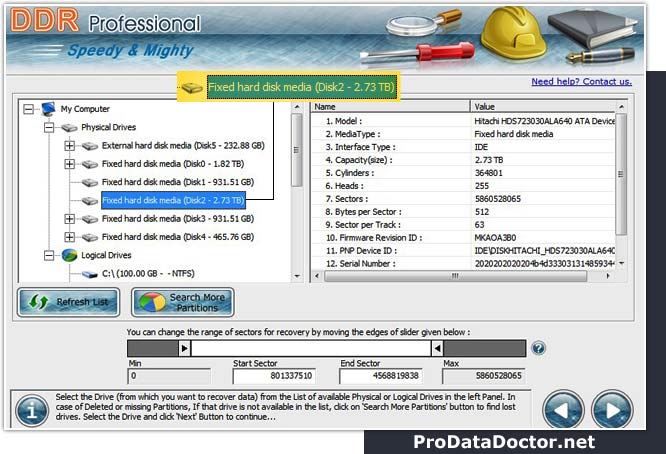This screenshot has width=666, height=454.
Task: Select Fixed hard disk media (Disk3 - 931.51 GB)
Action: pyautogui.click(x=178, y=219)
